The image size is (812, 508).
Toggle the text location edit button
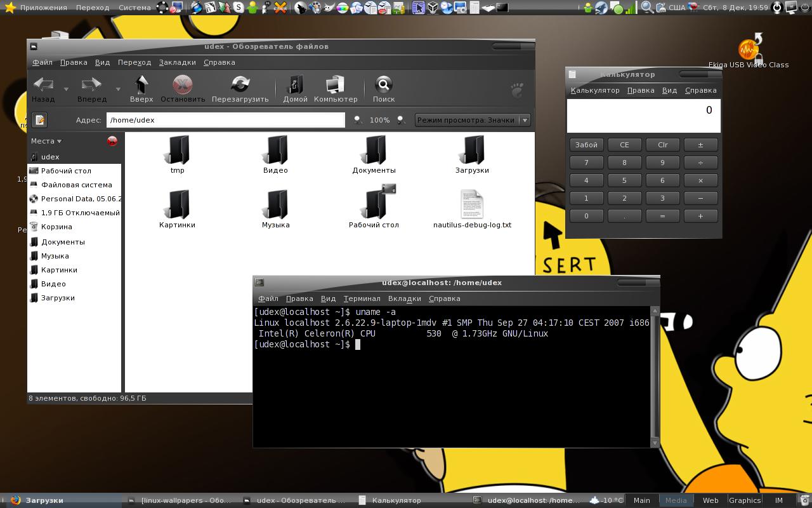tap(39, 120)
